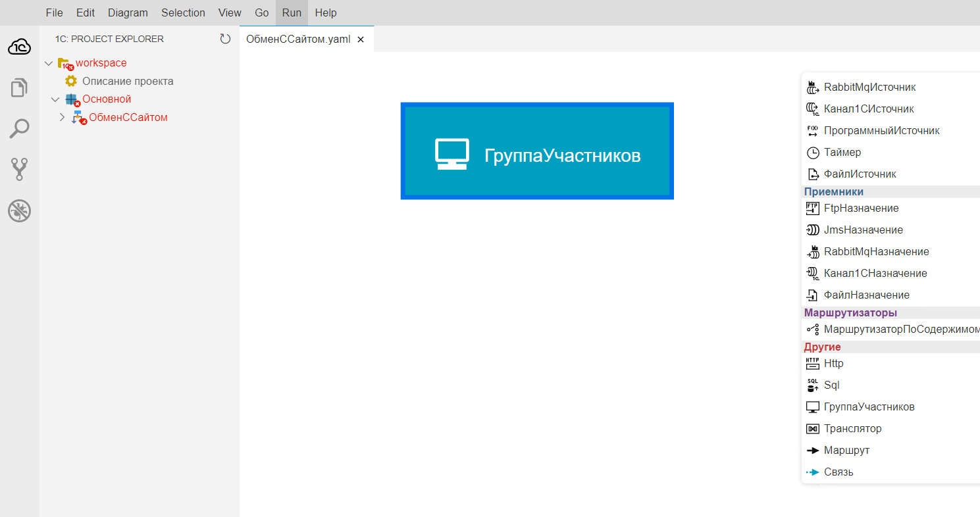The height and width of the screenshot is (517, 980).
Task: Click the Таймер label in palette
Action: pos(842,152)
